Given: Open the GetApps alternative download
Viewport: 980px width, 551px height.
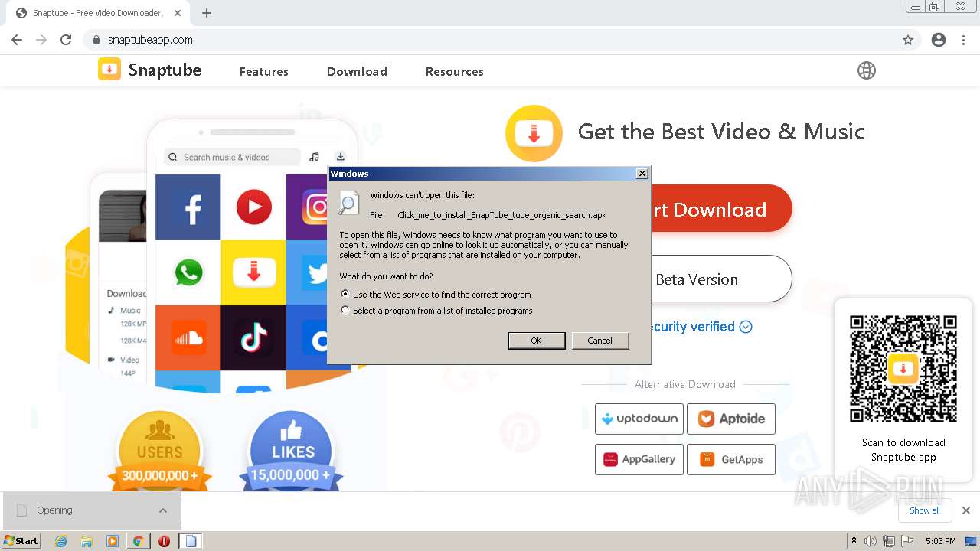Looking at the screenshot, I should pos(731,459).
